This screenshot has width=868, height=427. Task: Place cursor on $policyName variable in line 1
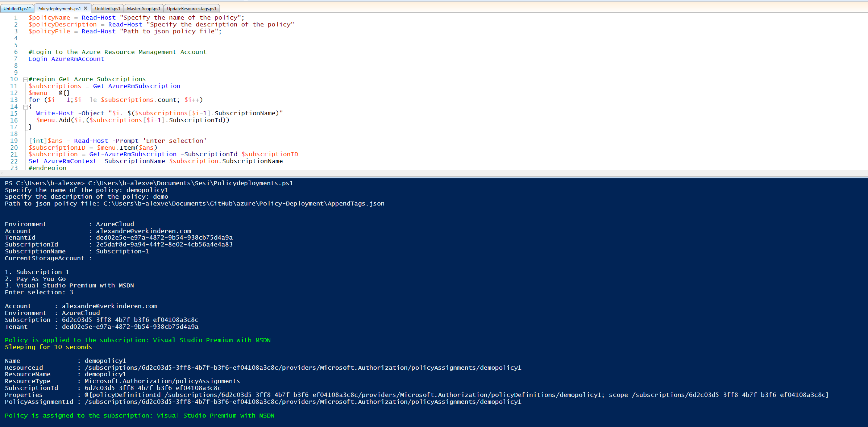(49, 18)
